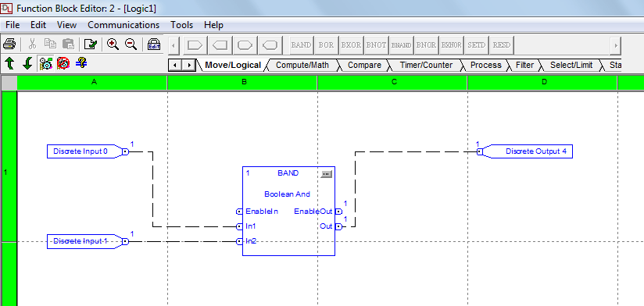This screenshot has width=644, height=306.
Task: Add a BXOR block from toolbar
Action: click(x=351, y=45)
